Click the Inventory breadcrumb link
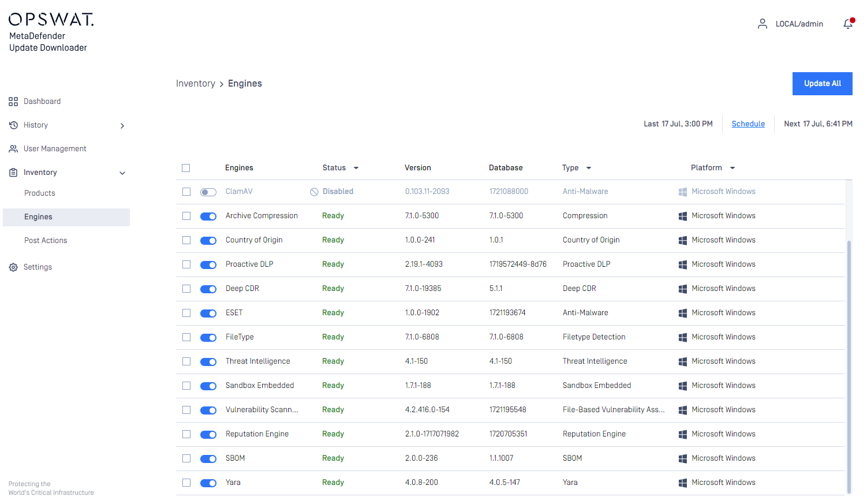The height and width of the screenshot is (504, 867). click(x=196, y=84)
